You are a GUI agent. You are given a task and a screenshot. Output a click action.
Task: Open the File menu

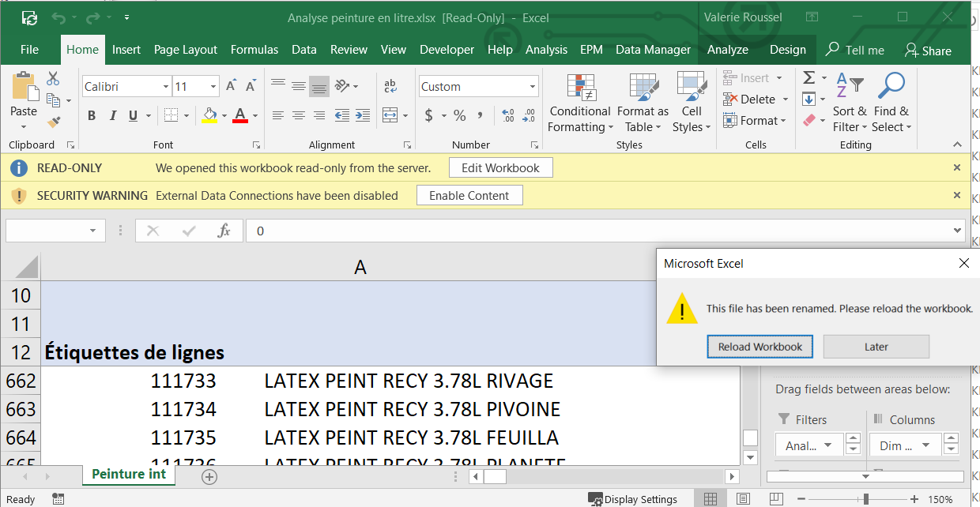[x=29, y=50]
